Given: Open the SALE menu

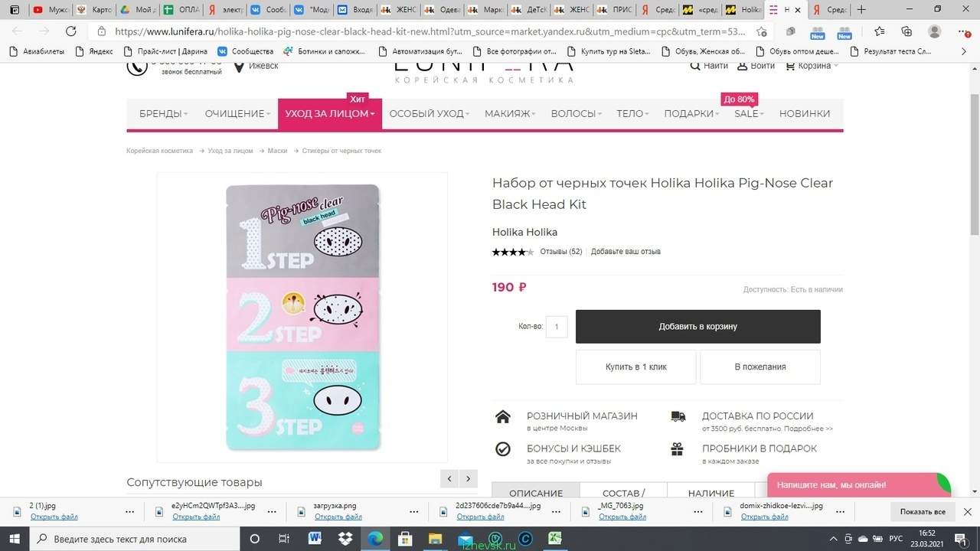Looking at the screenshot, I should click(x=749, y=113).
